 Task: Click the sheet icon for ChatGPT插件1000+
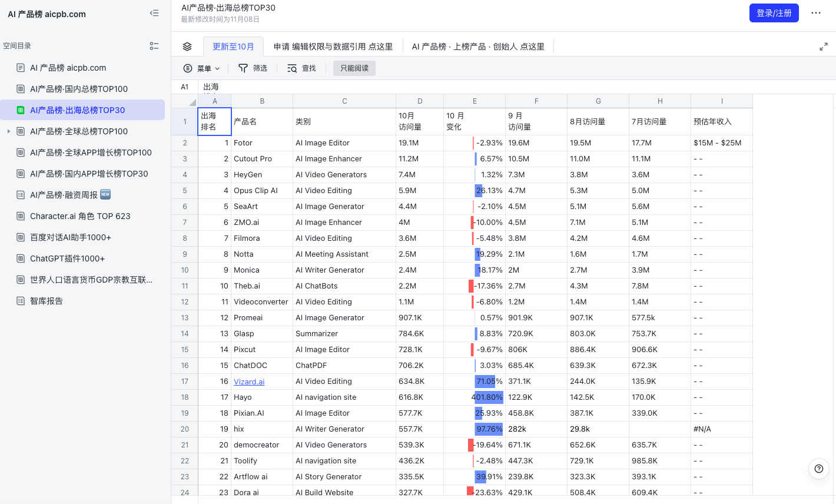tap(21, 258)
